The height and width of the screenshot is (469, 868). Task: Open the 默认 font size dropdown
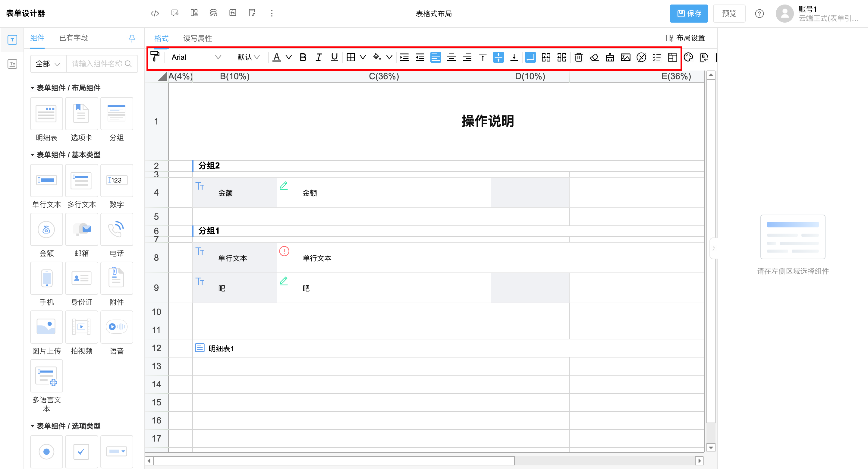[x=248, y=57]
